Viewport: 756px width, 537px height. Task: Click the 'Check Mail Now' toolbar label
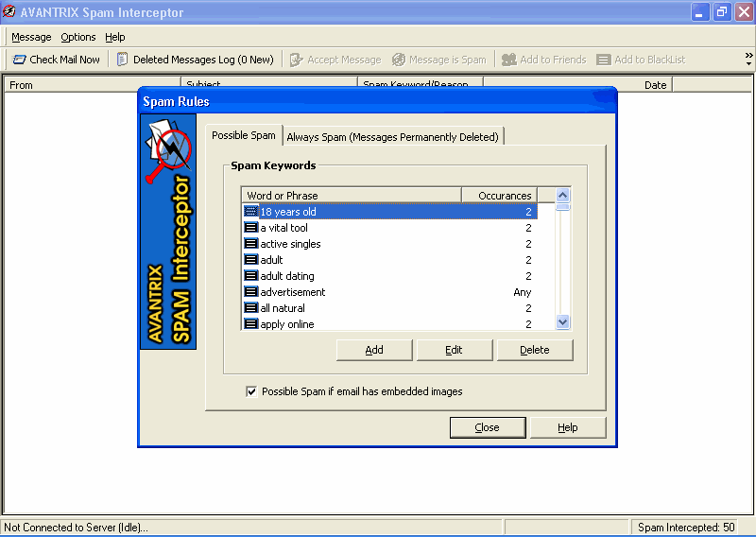(64, 60)
